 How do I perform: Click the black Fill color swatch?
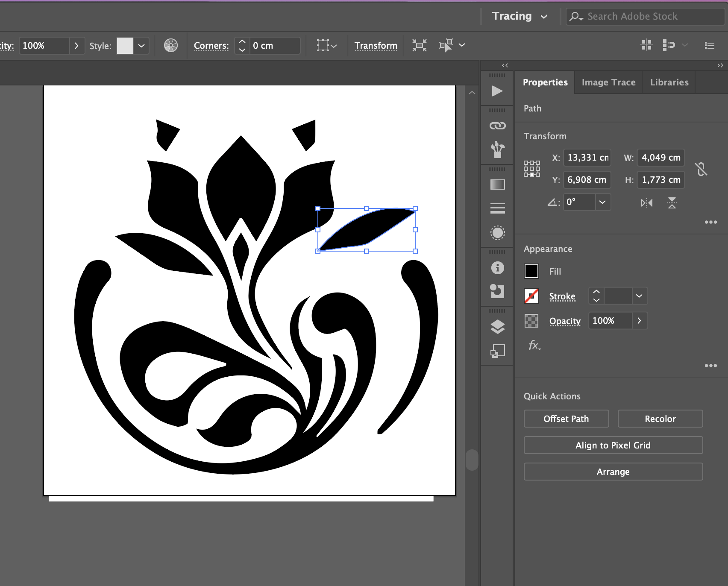coord(531,271)
